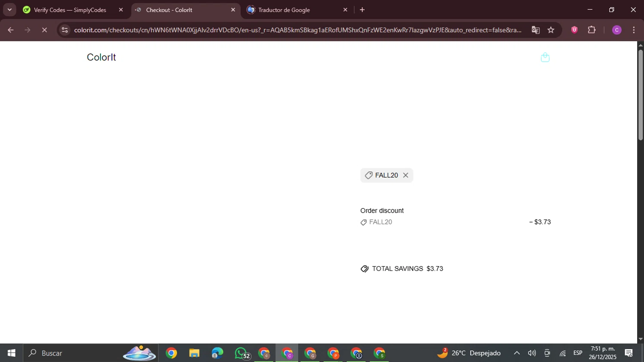Click the Order discount label
The image size is (644, 362).
point(382,211)
